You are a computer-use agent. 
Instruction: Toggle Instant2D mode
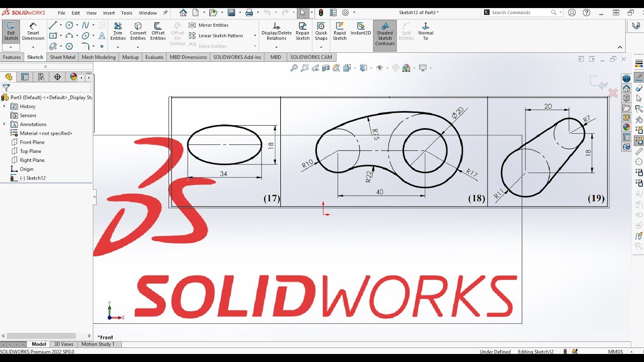coord(361,29)
